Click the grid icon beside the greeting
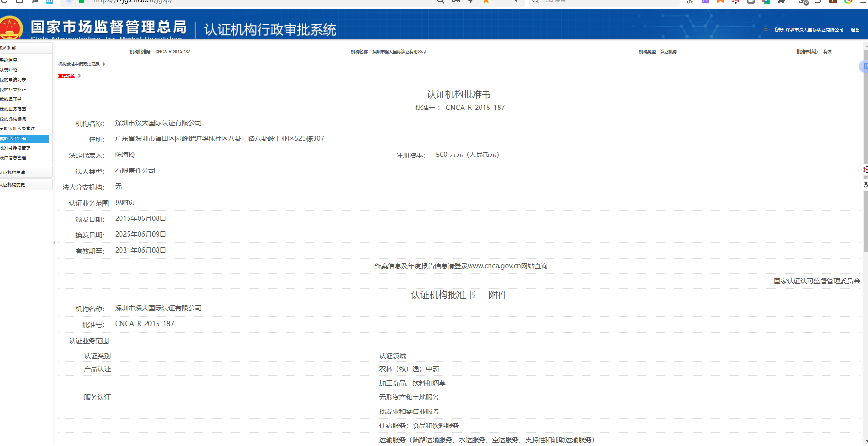This screenshot has width=868, height=446. click(x=766, y=29)
